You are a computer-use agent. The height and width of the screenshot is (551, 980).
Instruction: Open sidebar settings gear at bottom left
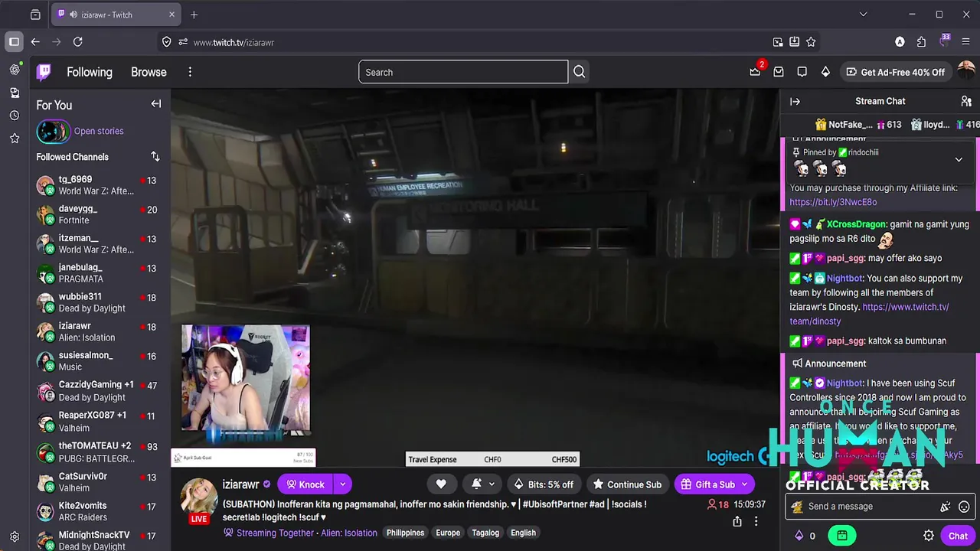tap(15, 537)
